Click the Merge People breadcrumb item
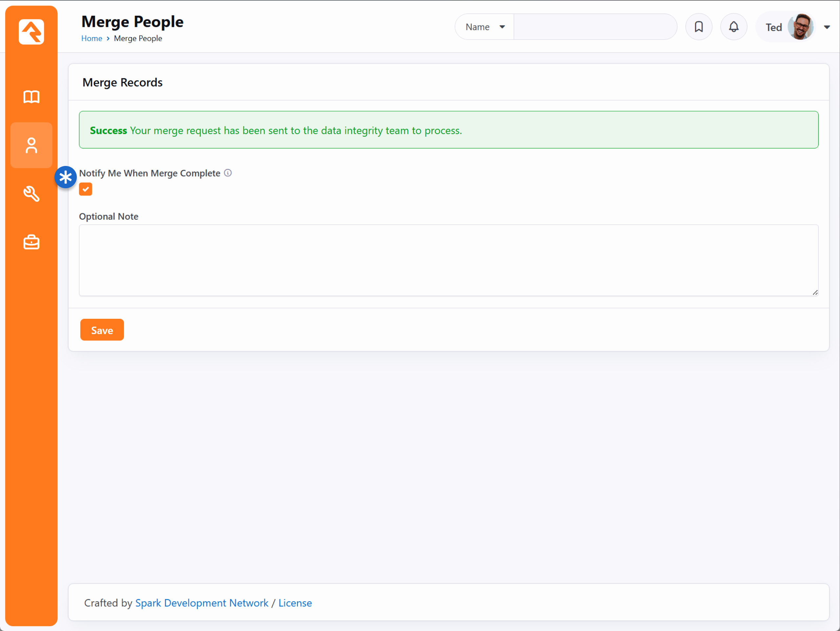Screen dimensions: 840x631 138,38
